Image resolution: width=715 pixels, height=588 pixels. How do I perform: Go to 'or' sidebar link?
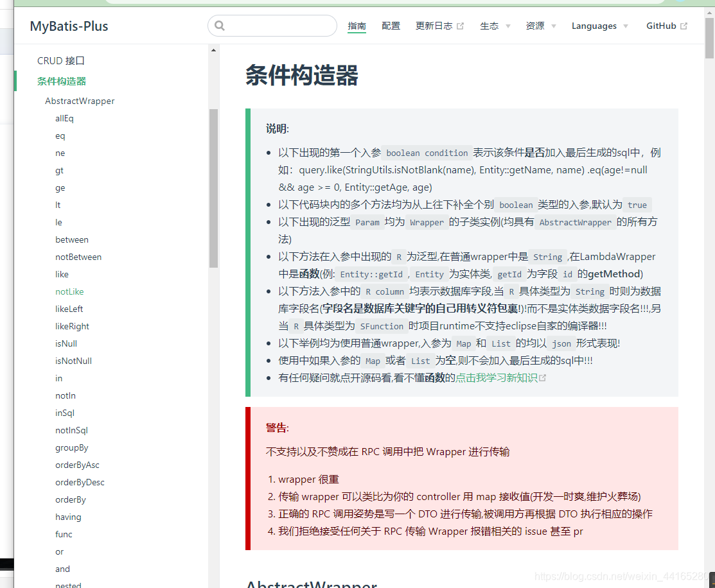click(60, 551)
